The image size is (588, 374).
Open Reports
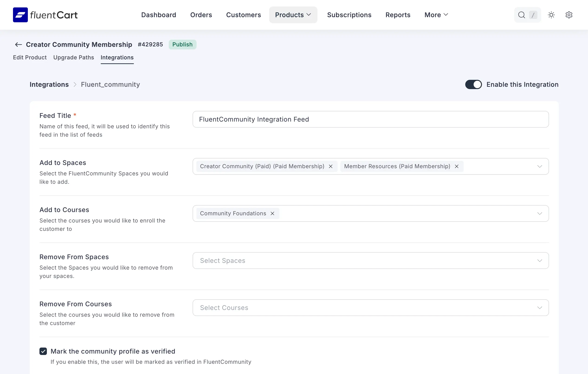[398, 15]
